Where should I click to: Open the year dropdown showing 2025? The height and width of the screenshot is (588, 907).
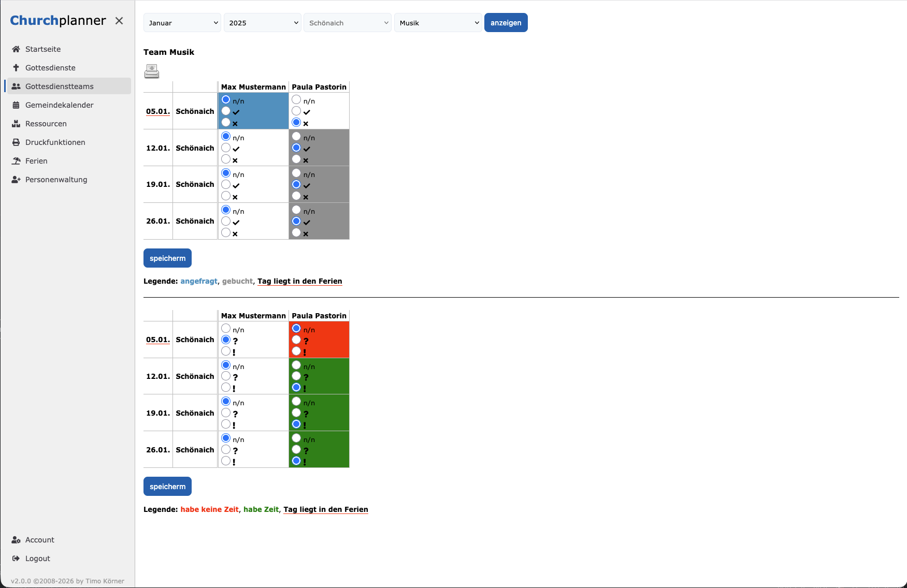(263, 23)
